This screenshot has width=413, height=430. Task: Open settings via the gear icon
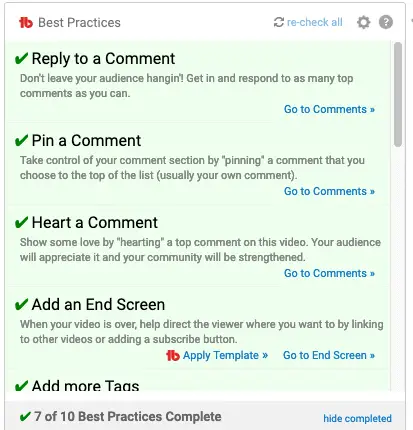pos(363,22)
